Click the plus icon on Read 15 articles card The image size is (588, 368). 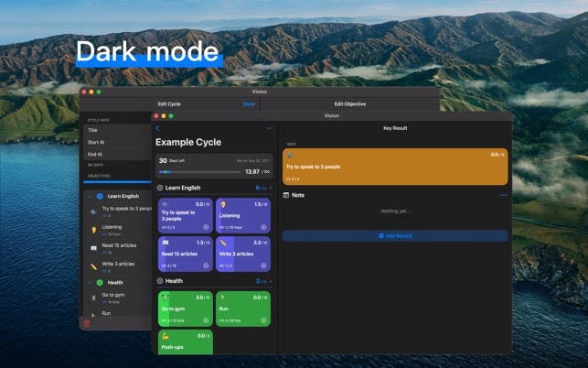click(x=206, y=265)
